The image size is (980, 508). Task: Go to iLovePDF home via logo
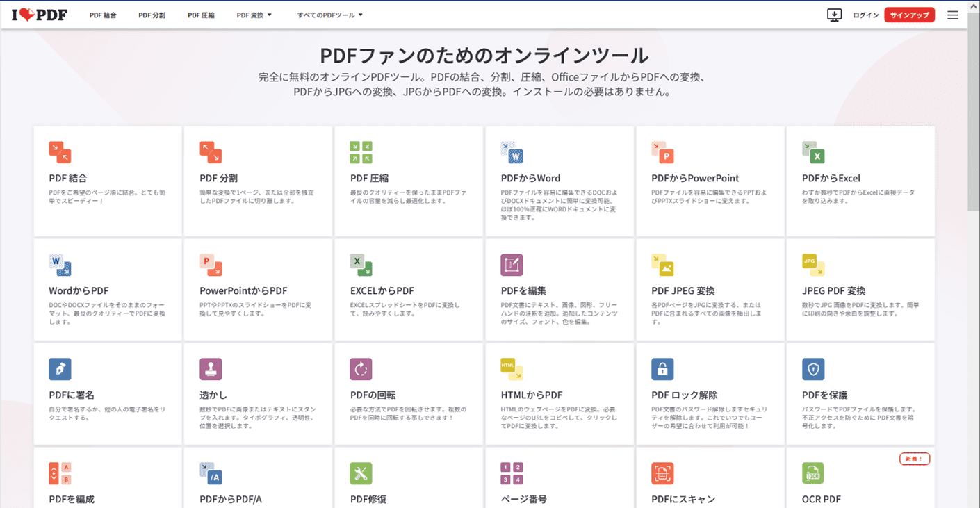coord(39,15)
